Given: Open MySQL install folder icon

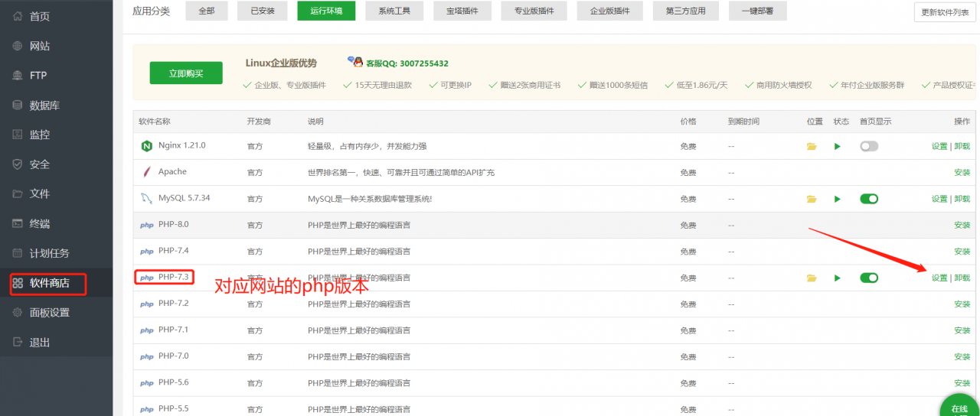Looking at the screenshot, I should [812, 199].
